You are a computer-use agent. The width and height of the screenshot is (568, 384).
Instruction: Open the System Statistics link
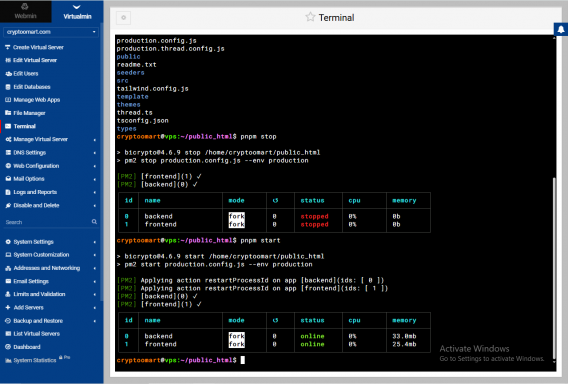35,360
